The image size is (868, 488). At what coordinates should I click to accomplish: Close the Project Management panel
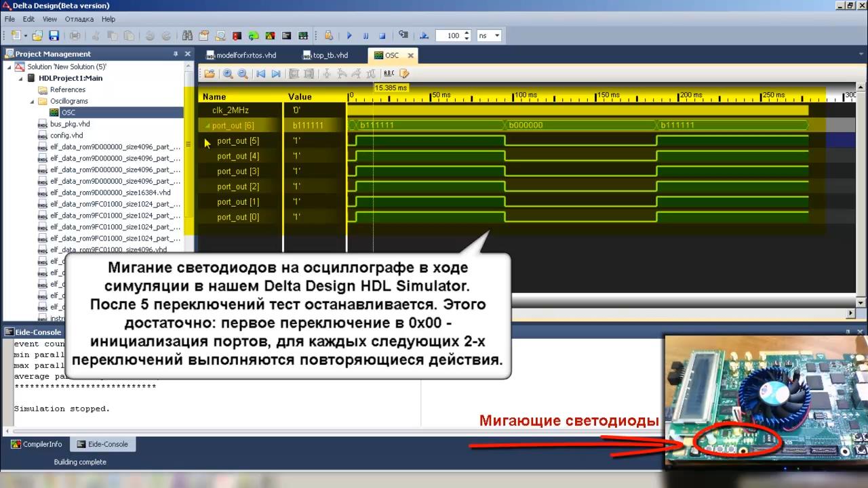click(x=187, y=54)
